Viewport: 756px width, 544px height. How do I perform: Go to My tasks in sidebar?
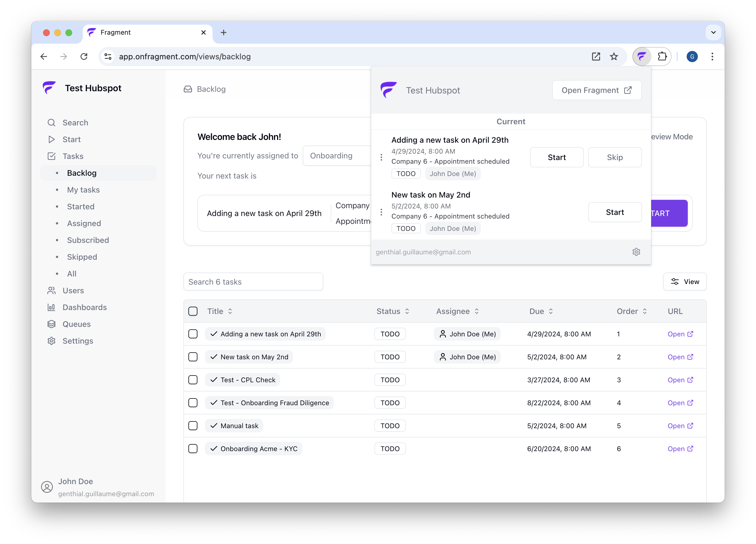pyautogui.click(x=83, y=190)
